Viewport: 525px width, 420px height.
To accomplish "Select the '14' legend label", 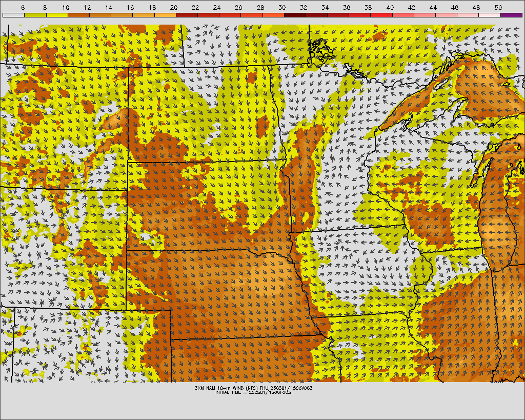I will tap(109, 7).
